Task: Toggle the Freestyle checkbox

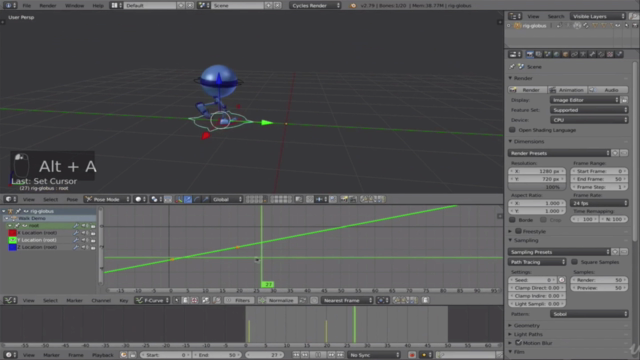Action: click(x=518, y=231)
